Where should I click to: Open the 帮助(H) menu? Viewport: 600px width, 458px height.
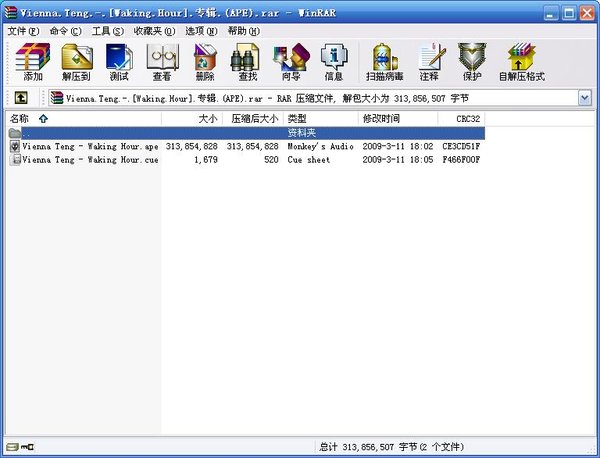coord(244,31)
